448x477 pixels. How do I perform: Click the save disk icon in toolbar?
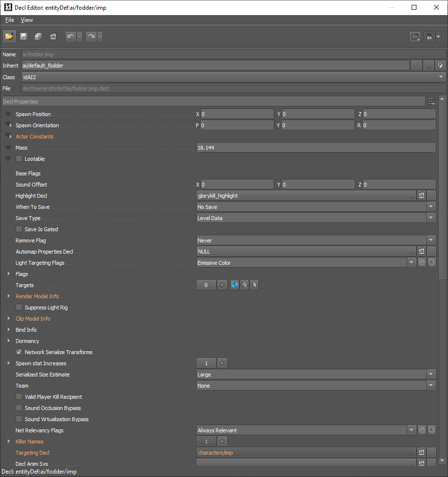click(x=24, y=36)
